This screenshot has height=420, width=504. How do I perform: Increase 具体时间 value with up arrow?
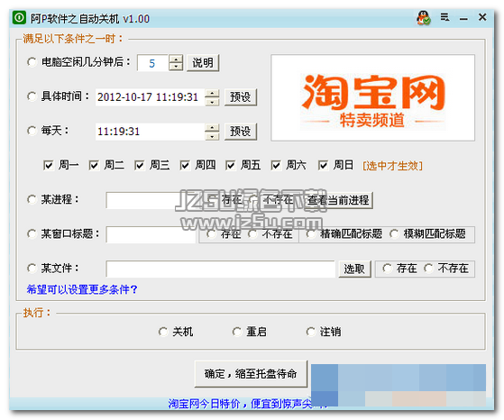212,93
